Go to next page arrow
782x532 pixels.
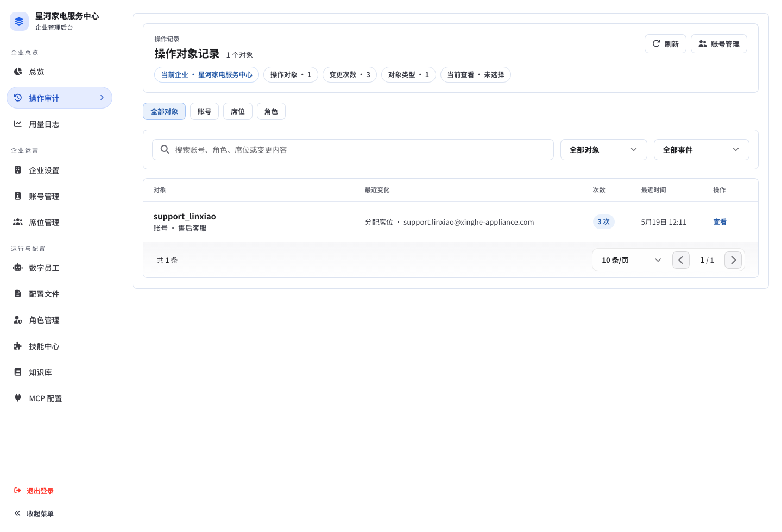[x=733, y=260]
